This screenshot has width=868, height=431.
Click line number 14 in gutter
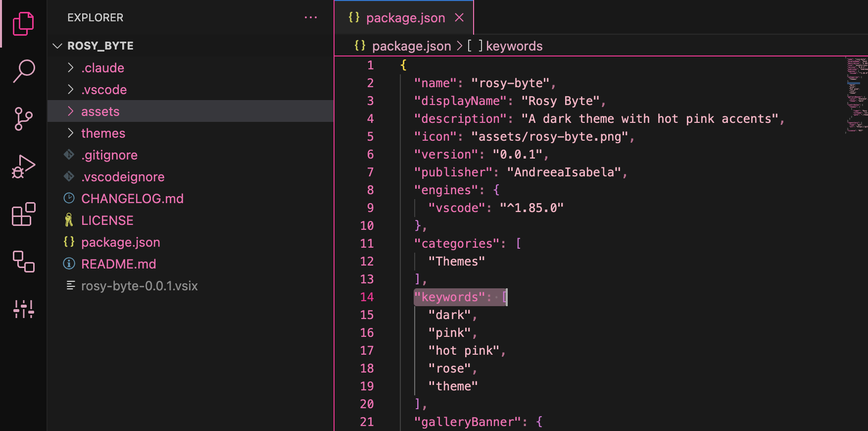click(367, 297)
